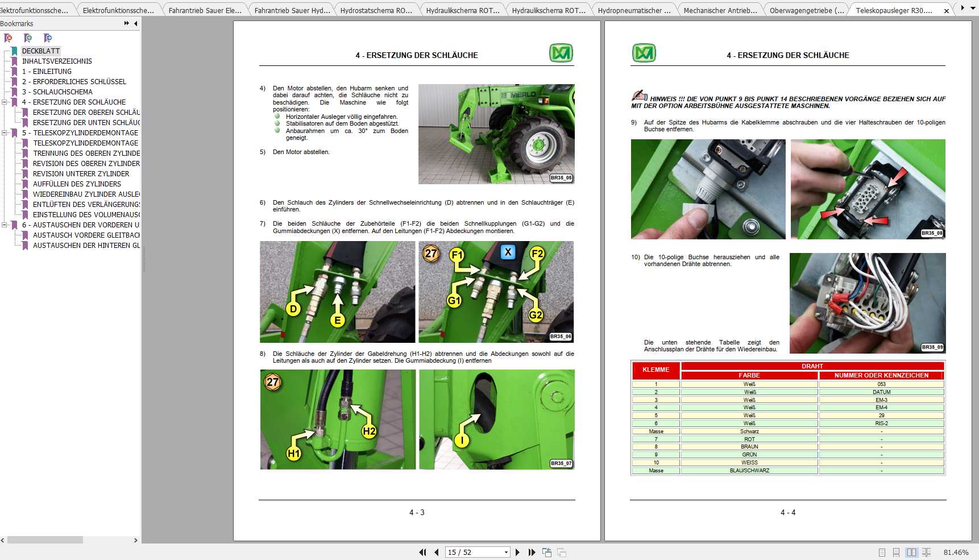Open the Mechanischer Antrieb... tab
Viewport: 979px width, 560px height.
(720, 10)
